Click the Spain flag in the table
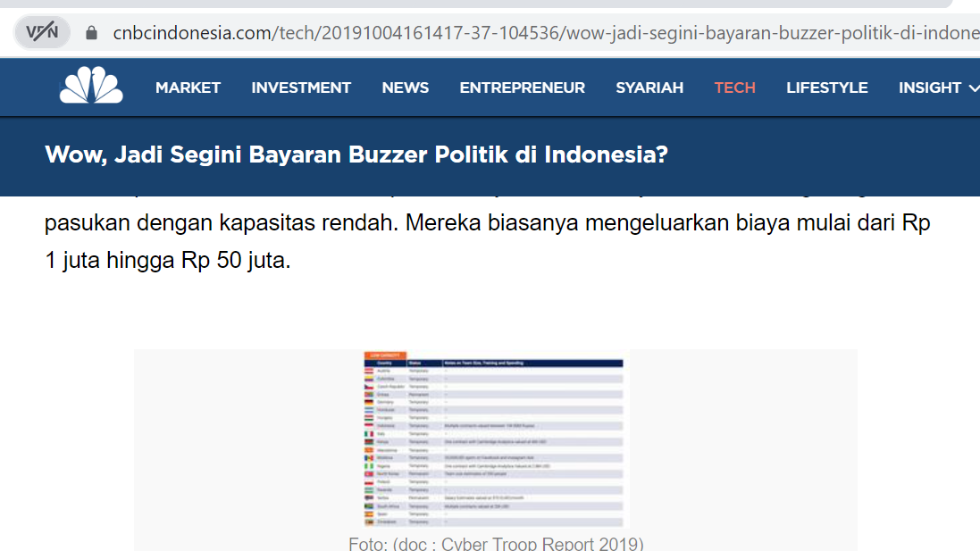This screenshot has width=980, height=551. 370,513
